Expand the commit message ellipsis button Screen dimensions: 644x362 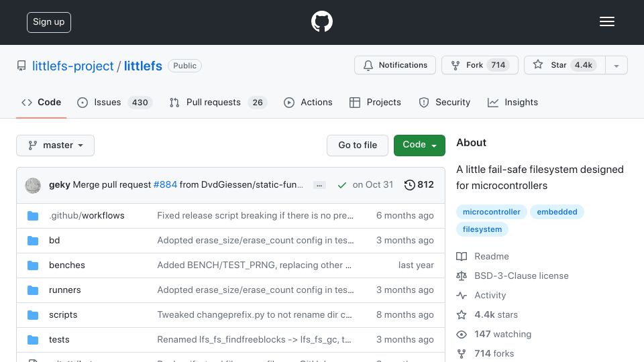click(319, 186)
